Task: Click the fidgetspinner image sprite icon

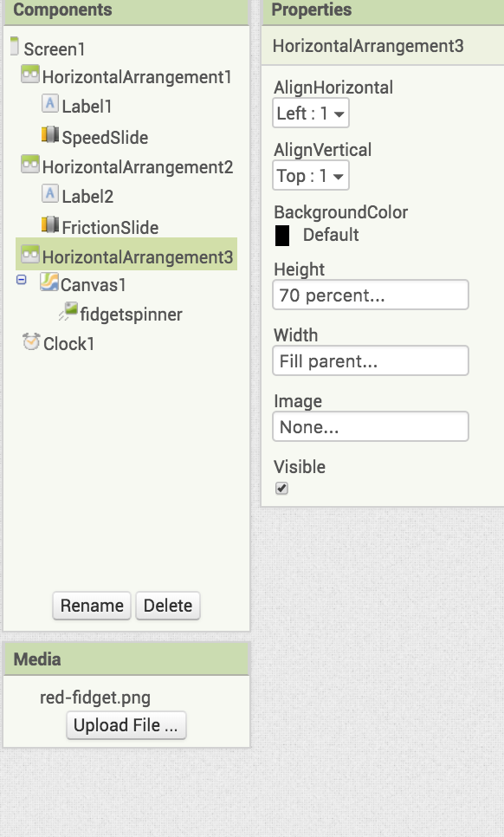Action: (x=68, y=311)
